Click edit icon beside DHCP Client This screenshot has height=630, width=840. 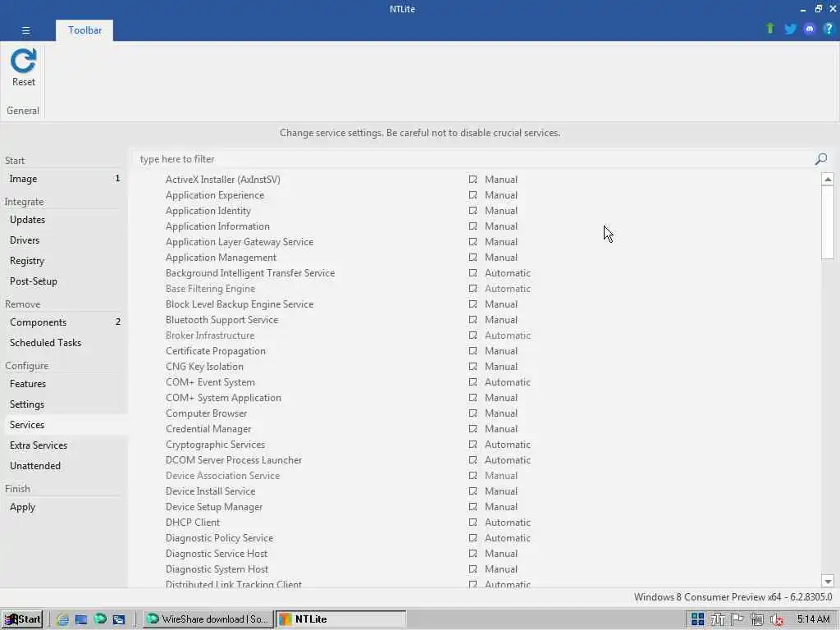point(472,523)
